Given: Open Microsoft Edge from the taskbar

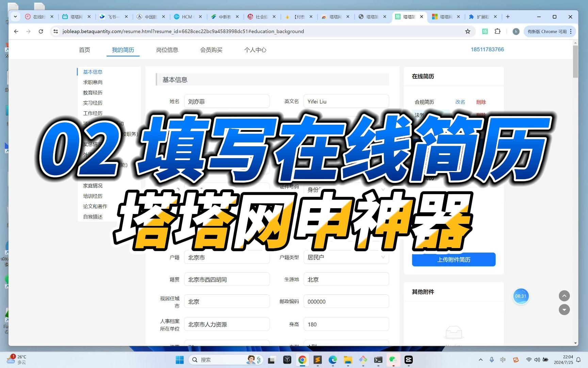Looking at the screenshot, I should (x=333, y=359).
